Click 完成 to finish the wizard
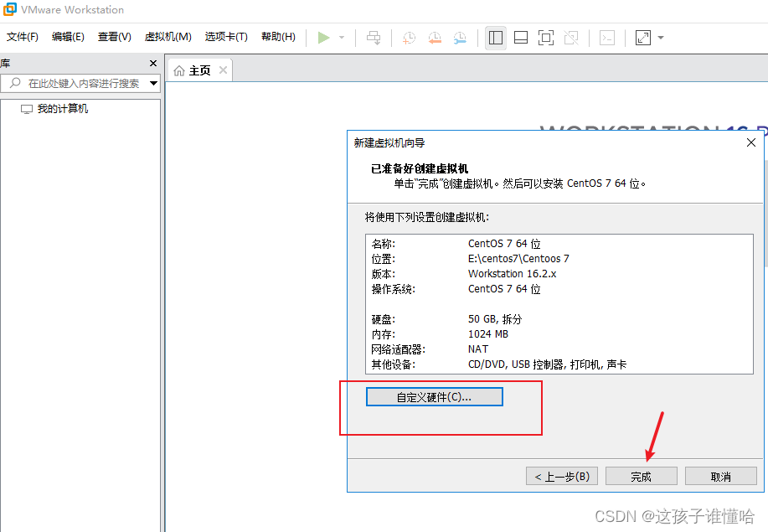 pos(642,476)
